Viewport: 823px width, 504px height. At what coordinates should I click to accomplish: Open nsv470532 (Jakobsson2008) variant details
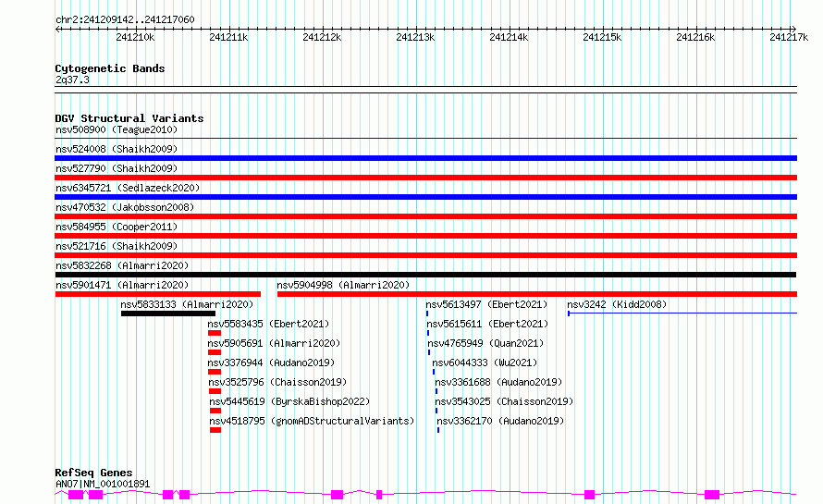click(x=125, y=207)
